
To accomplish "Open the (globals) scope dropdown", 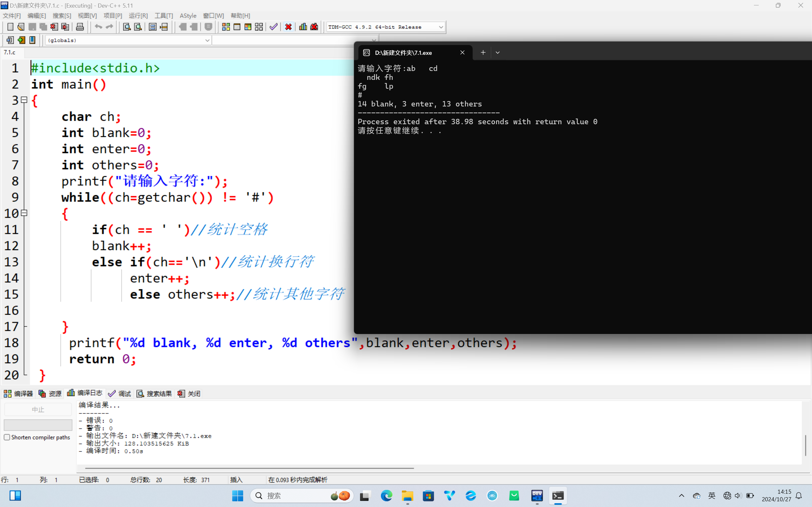I will [207, 40].
